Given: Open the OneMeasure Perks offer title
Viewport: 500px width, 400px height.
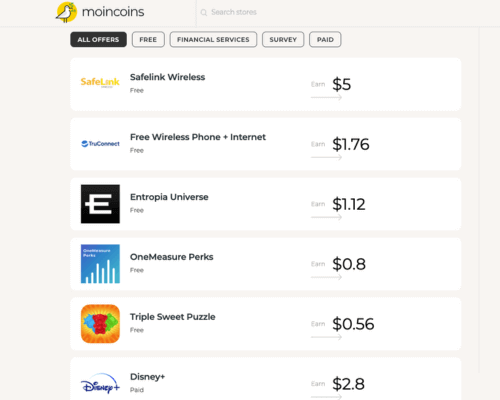Looking at the screenshot, I should pos(172,257).
